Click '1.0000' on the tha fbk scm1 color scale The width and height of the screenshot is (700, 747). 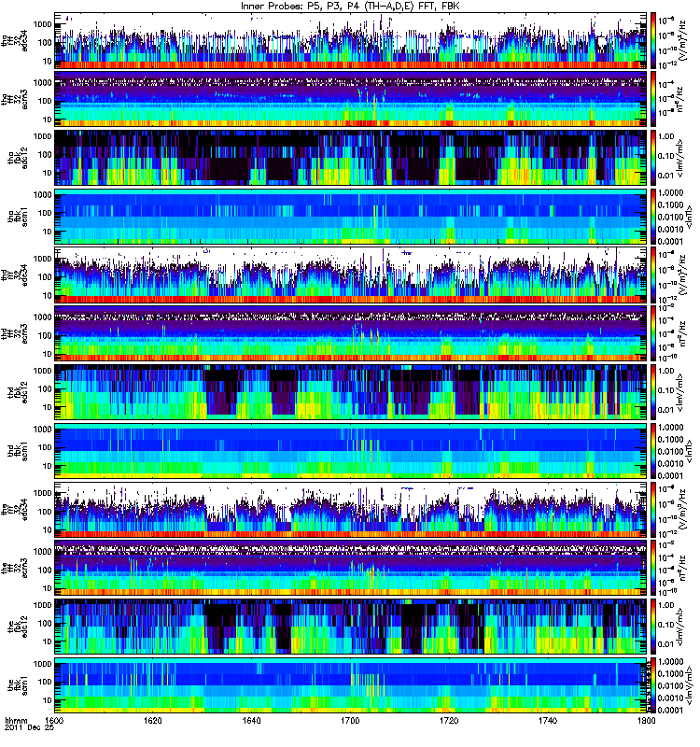tap(670, 193)
